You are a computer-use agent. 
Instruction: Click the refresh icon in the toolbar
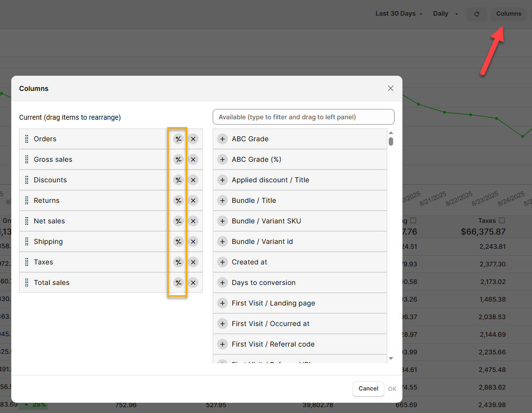[x=477, y=14]
